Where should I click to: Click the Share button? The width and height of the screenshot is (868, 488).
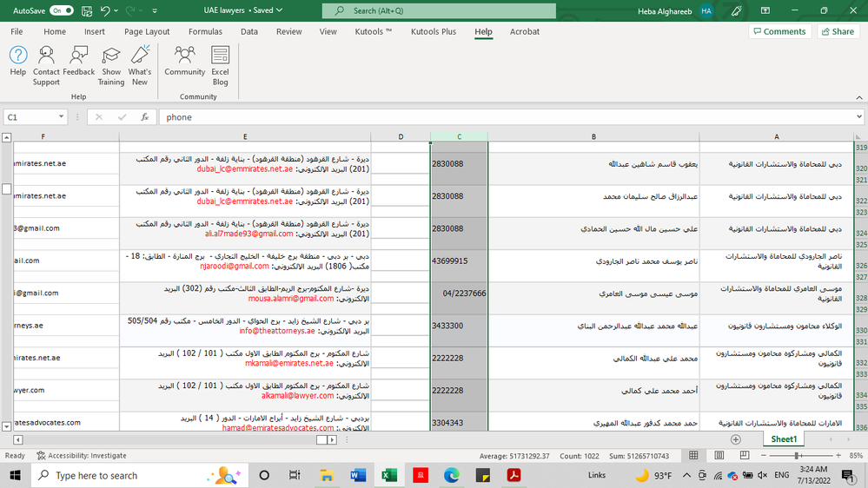[838, 31]
